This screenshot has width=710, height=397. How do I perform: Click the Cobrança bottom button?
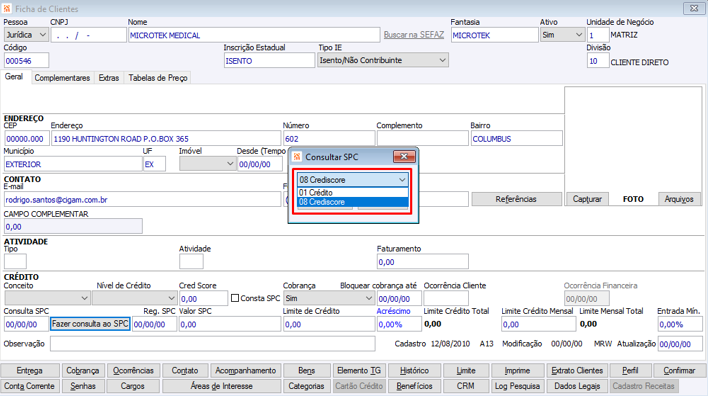83,371
